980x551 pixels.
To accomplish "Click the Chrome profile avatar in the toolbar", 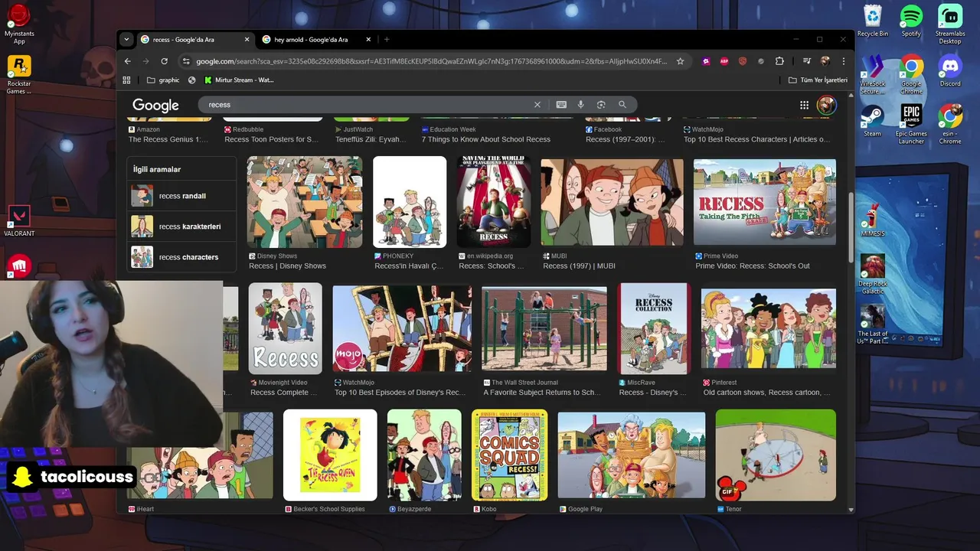I will point(825,61).
